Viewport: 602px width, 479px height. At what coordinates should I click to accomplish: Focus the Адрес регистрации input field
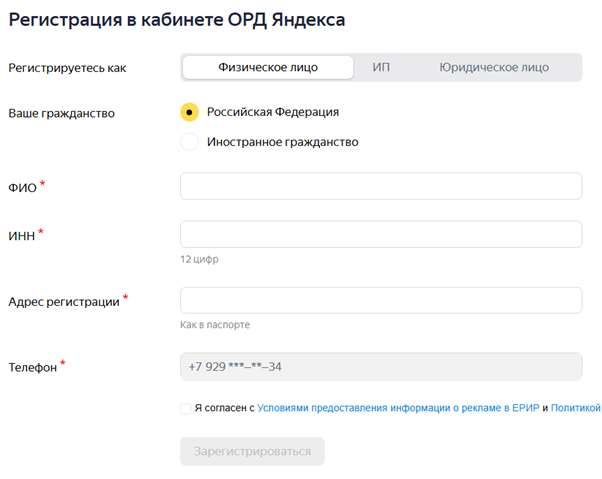pyautogui.click(x=381, y=300)
